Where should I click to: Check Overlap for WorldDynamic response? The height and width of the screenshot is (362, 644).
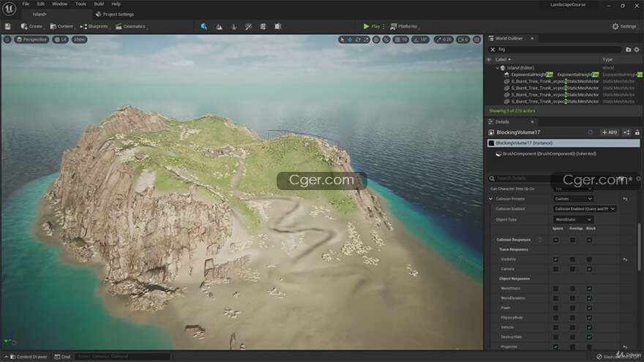[x=572, y=298]
